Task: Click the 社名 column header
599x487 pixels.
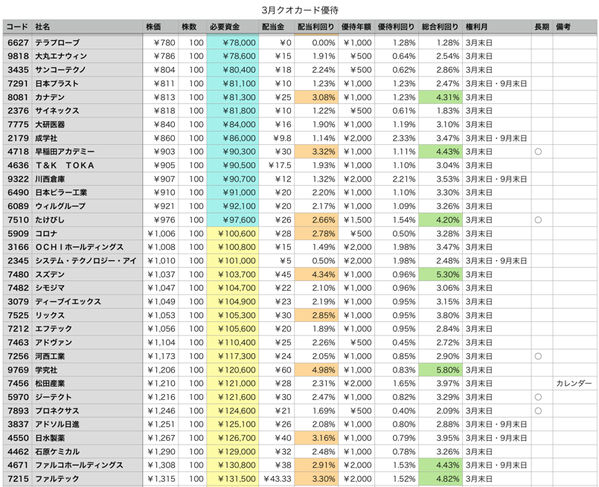Action: tap(87, 27)
